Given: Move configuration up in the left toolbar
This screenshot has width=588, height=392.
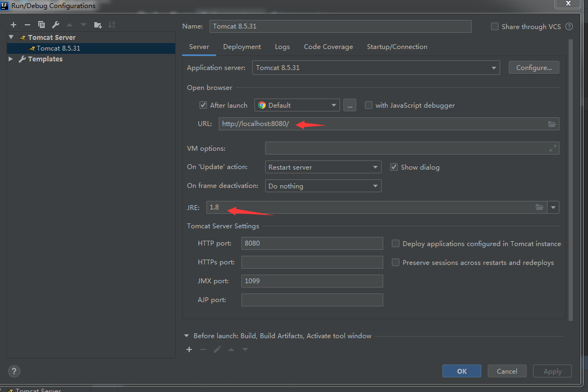Looking at the screenshot, I should click(x=70, y=25).
